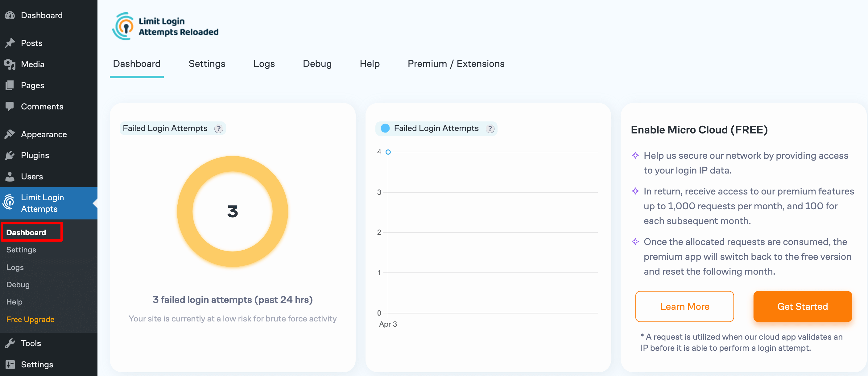Image resolution: width=868 pixels, height=376 pixels.
Task: Toggle the blue Failed Login Attempts legend dot
Action: click(x=385, y=128)
